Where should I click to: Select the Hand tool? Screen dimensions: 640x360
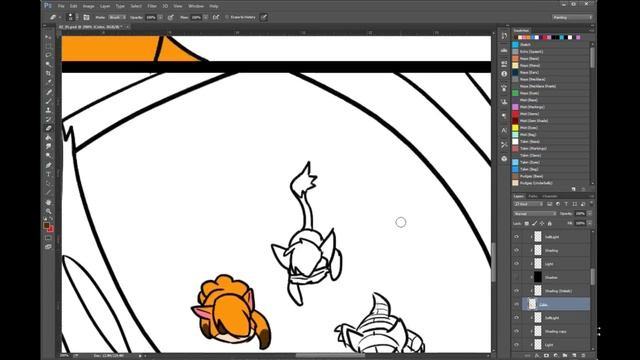tap(49, 202)
